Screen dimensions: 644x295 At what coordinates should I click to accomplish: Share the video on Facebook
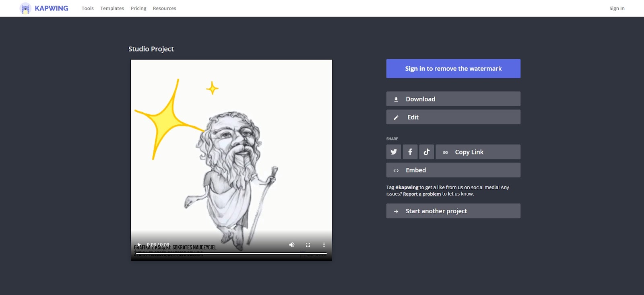pos(410,152)
